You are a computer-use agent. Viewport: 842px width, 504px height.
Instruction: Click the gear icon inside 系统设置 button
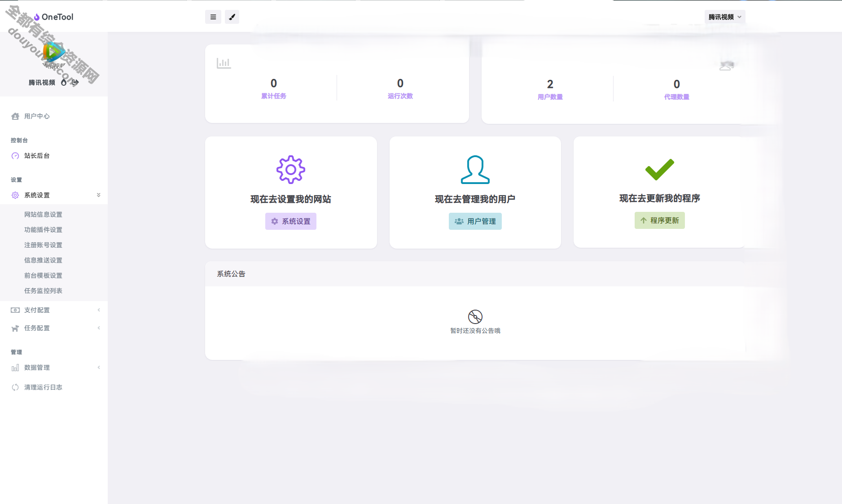pos(275,221)
